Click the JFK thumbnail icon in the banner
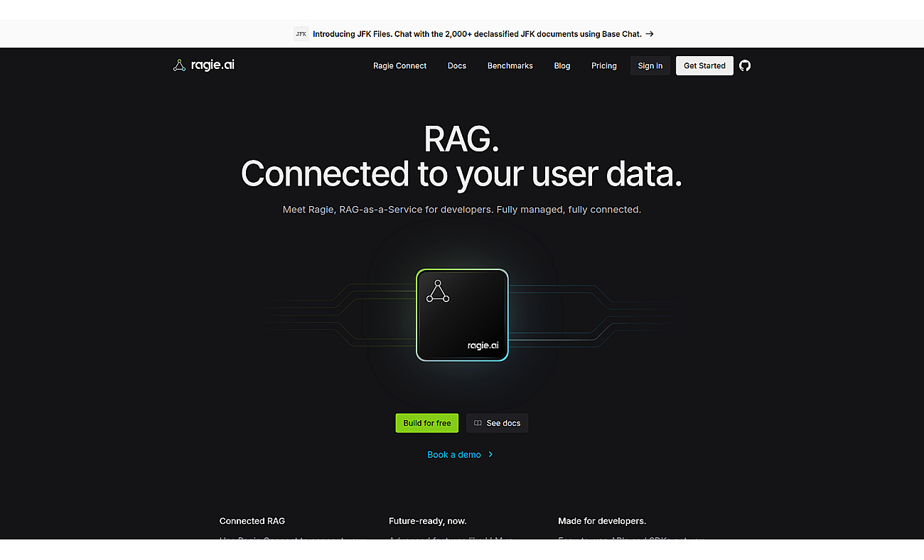 tap(301, 33)
